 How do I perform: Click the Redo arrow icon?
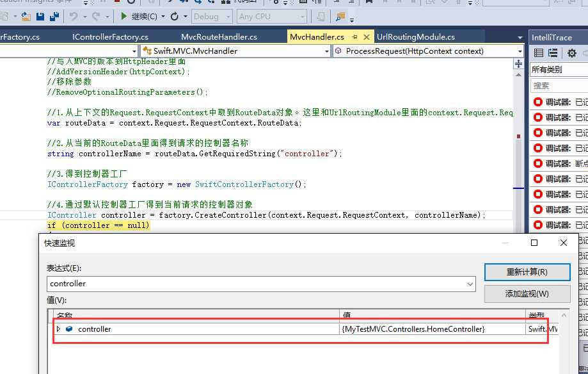coord(96,17)
